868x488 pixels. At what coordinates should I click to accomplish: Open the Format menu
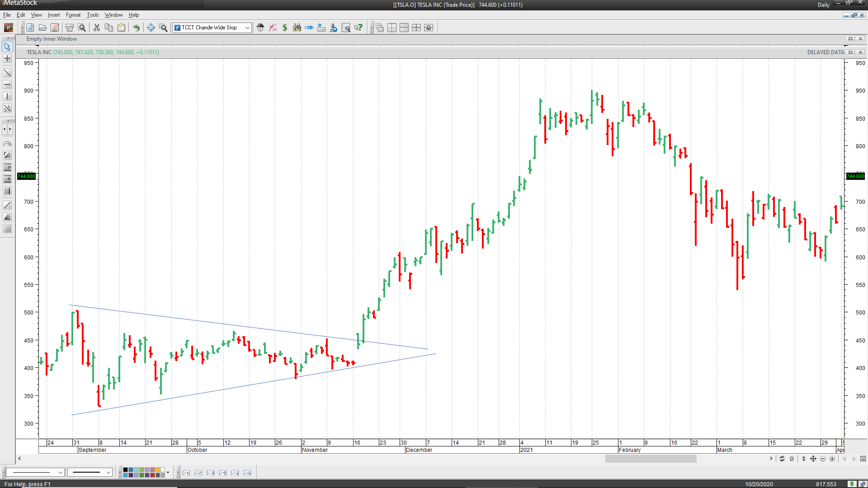73,15
